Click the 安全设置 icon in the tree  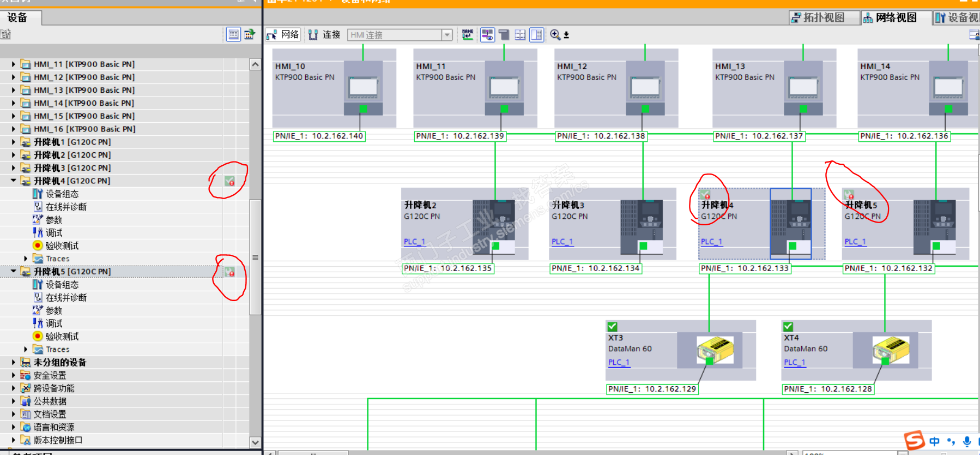(26, 375)
